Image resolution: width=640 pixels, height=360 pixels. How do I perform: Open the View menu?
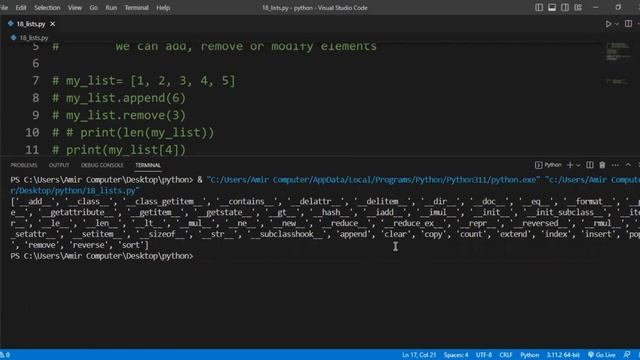(75, 8)
